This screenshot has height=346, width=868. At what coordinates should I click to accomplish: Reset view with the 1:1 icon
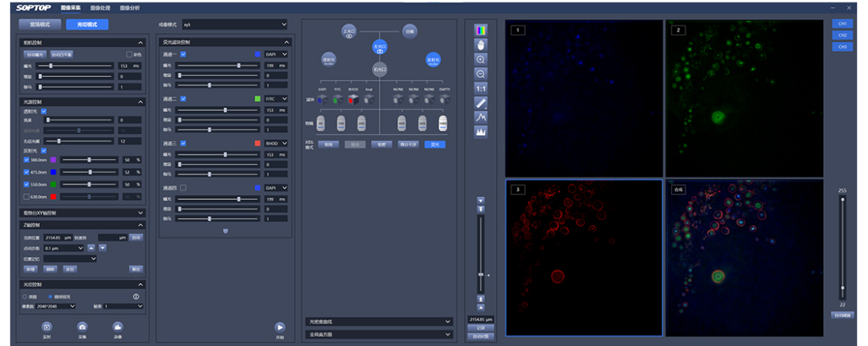pyautogui.click(x=480, y=88)
